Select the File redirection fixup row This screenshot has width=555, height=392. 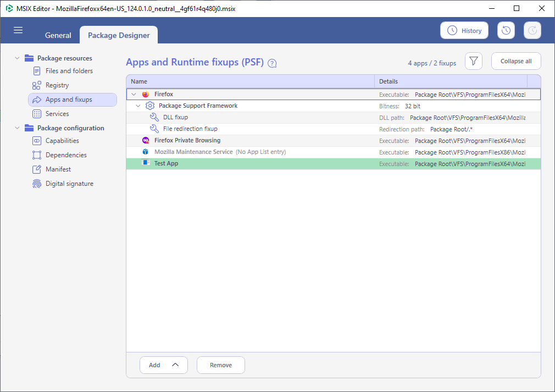334,129
